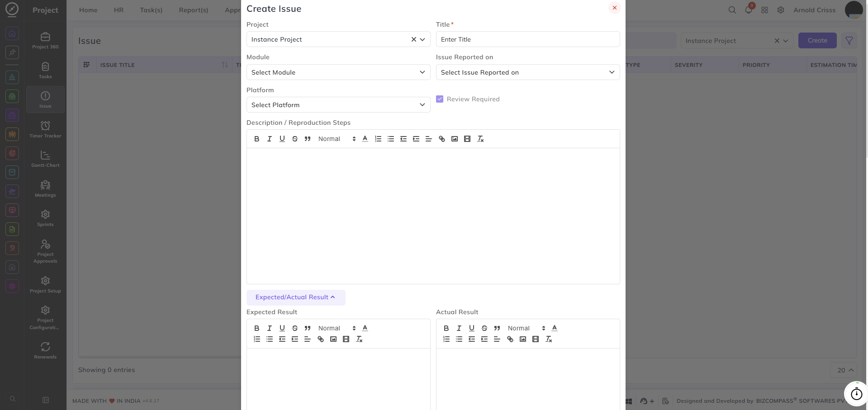Clear formatting in Actual Result editor
The width and height of the screenshot is (868, 410).
(549, 339)
